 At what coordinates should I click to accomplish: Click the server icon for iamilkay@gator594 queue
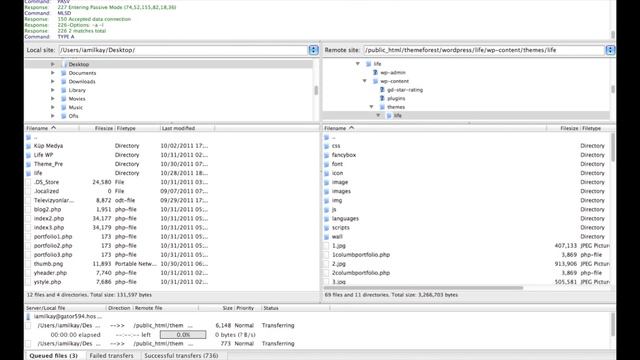(28, 316)
